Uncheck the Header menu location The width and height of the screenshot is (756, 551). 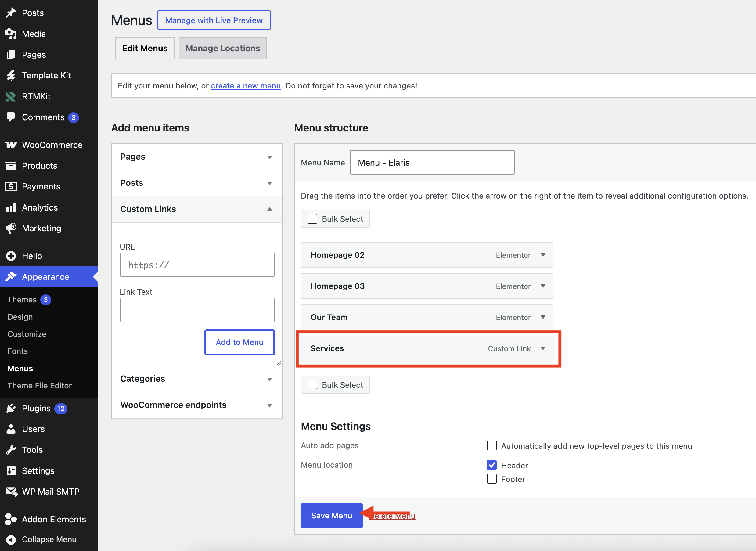pyautogui.click(x=491, y=465)
